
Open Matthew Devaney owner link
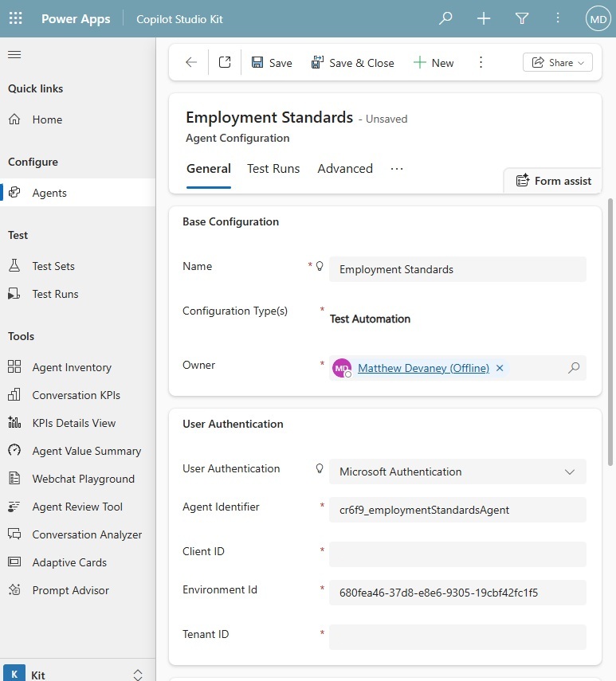click(x=423, y=368)
